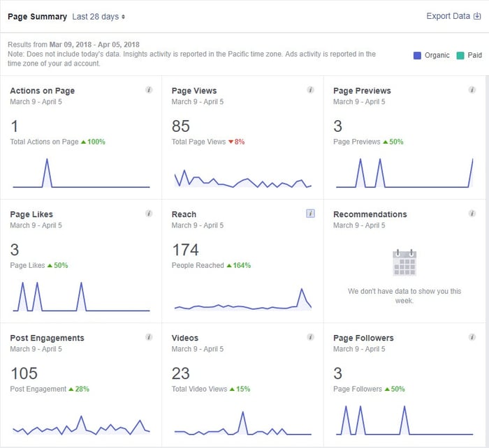The width and height of the screenshot is (489, 448).
Task: Click the Export Data link
Action: click(448, 16)
